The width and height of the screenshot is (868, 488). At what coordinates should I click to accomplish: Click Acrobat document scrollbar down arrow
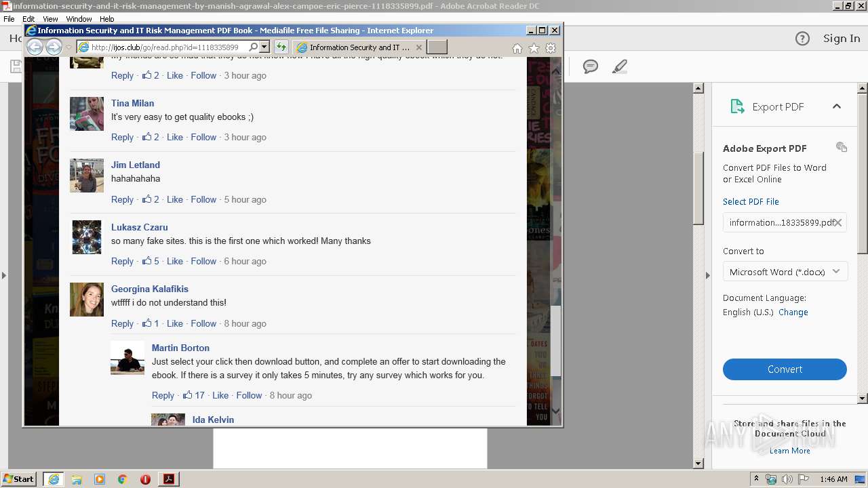(698, 464)
